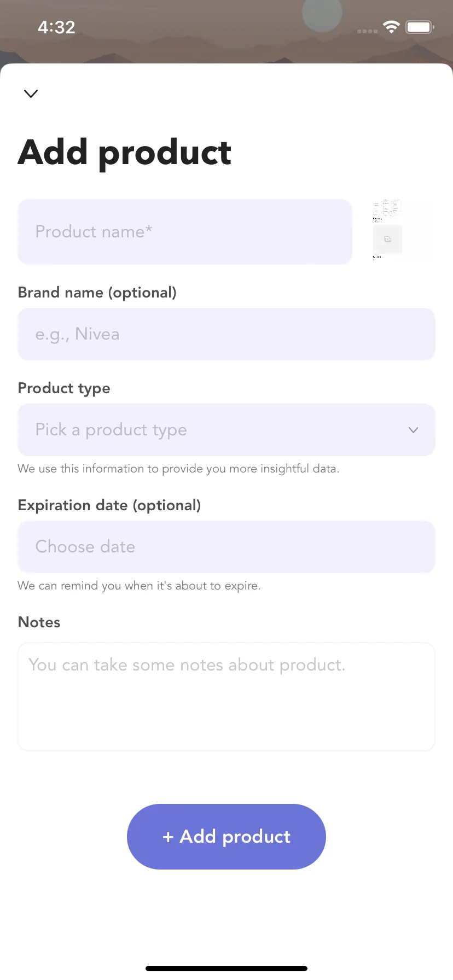The height and width of the screenshot is (980, 453).
Task: Select the Product name field
Action: [x=185, y=232]
